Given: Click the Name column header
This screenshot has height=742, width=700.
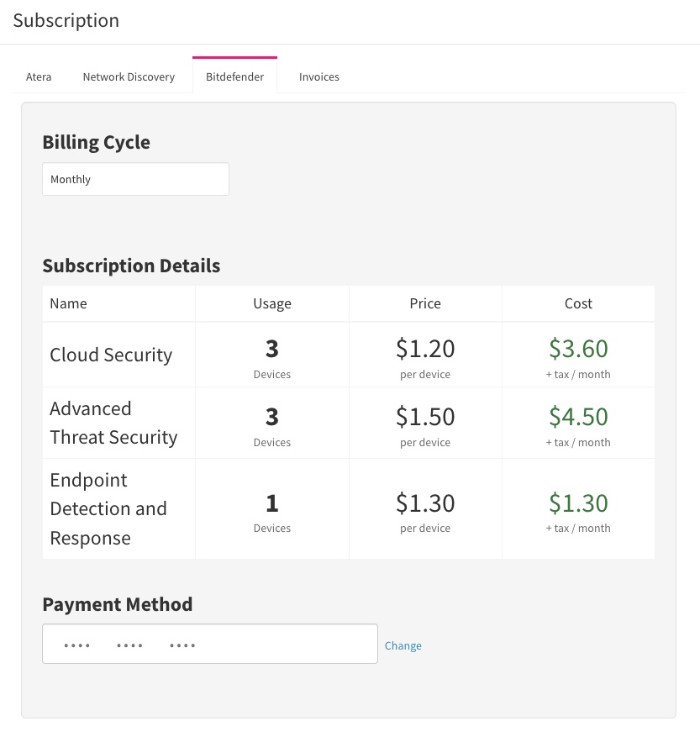Looking at the screenshot, I should coord(69,303).
